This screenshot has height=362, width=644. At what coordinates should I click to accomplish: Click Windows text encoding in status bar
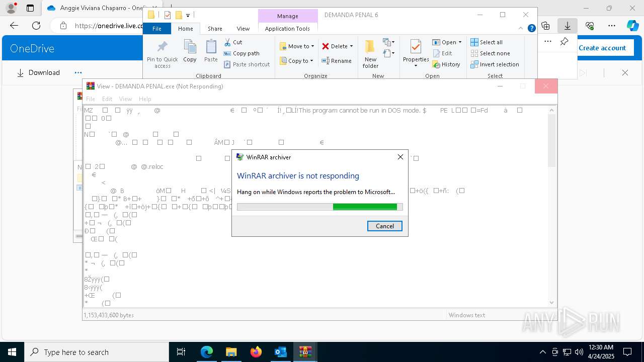point(466,315)
